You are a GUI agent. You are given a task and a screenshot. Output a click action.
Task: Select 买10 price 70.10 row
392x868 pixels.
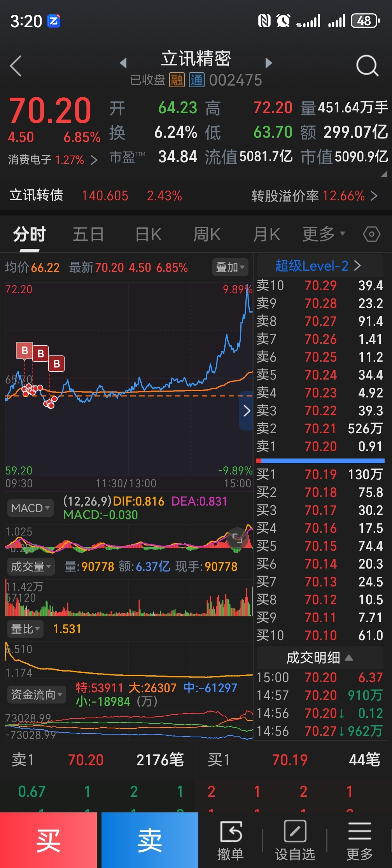point(320,635)
